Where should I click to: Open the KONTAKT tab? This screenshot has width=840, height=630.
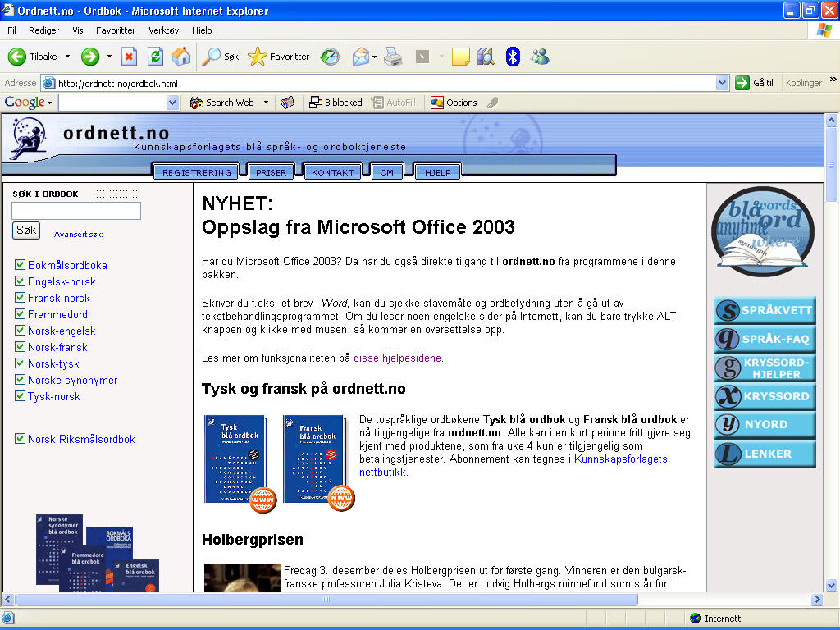coord(333,172)
